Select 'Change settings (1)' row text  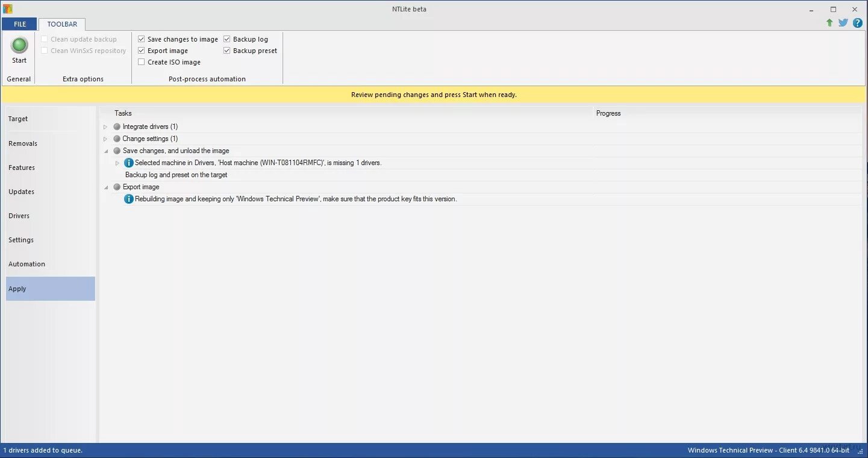point(150,139)
